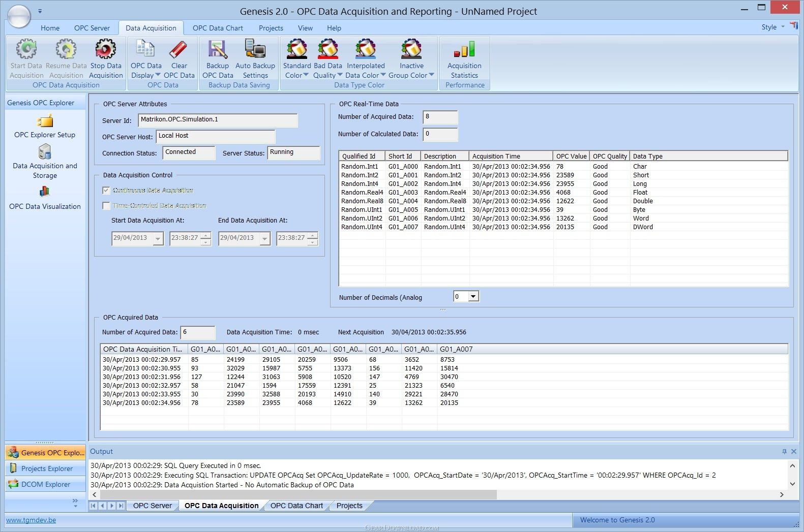Viewport: 804px width, 532px height.
Task: Click the end time 23:38:27 spinner
Action: (x=313, y=238)
